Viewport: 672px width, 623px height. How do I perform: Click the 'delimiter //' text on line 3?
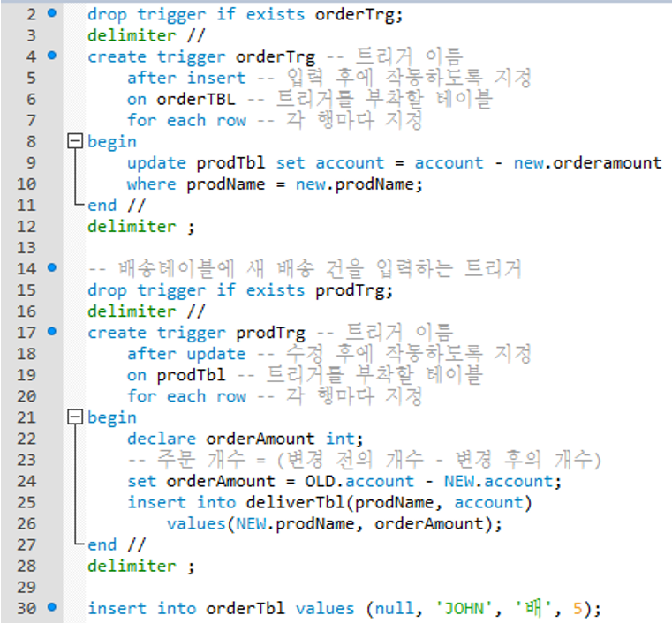click(146, 35)
